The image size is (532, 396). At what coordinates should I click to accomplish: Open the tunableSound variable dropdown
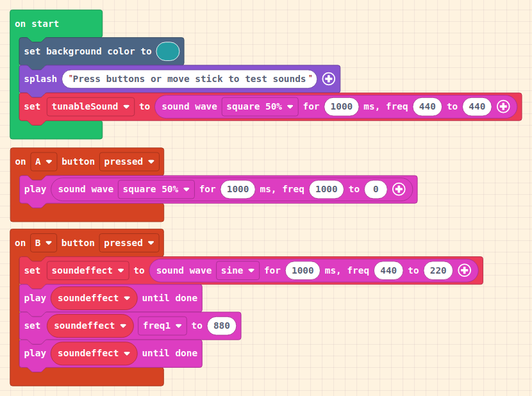click(x=90, y=106)
